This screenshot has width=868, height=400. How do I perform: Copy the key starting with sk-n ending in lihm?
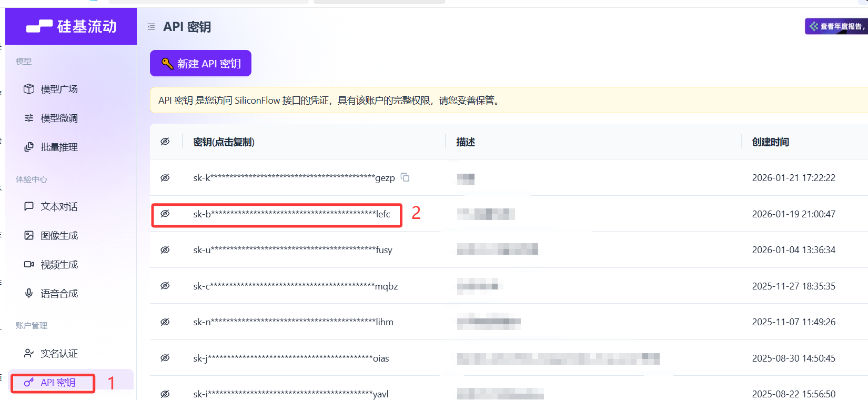click(x=294, y=322)
